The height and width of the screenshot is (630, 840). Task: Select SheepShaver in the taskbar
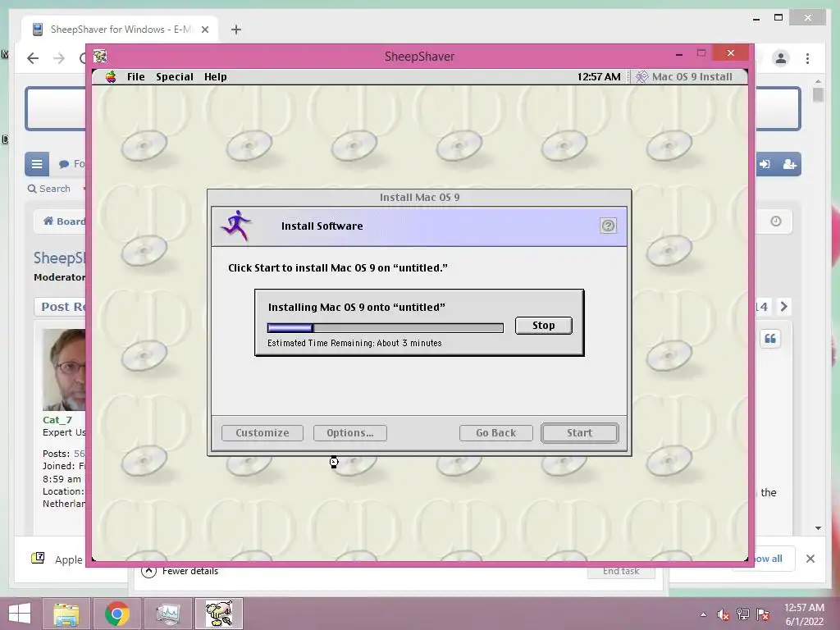(x=219, y=614)
